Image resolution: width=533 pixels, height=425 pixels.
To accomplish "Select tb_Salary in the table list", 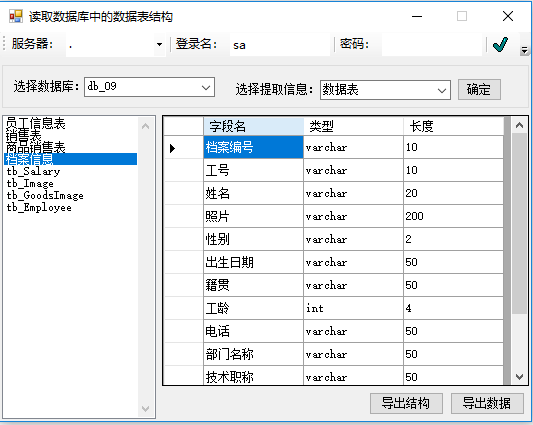I will (33, 171).
